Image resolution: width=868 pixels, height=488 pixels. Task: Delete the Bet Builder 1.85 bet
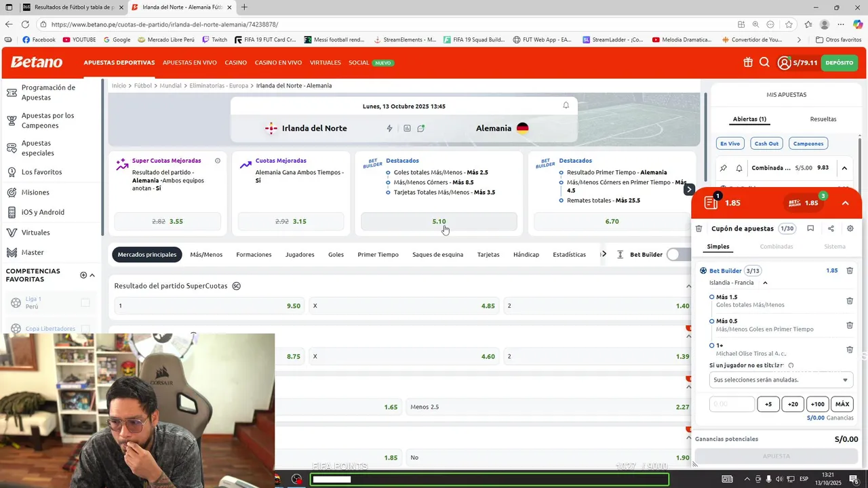point(850,270)
